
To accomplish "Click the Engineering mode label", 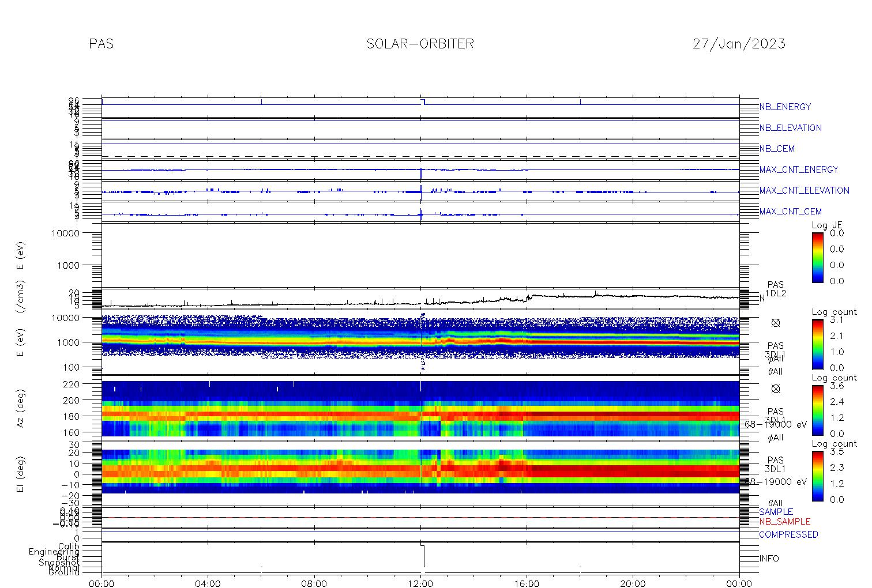I will (54, 552).
